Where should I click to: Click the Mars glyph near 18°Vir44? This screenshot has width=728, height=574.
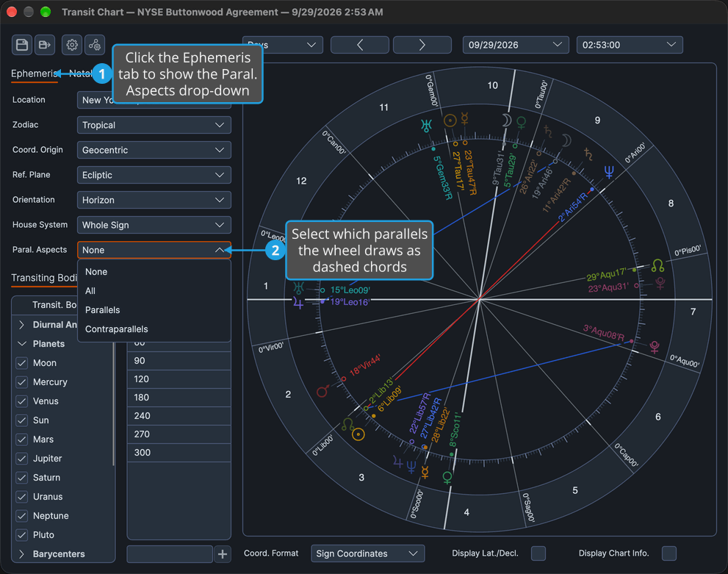click(x=322, y=390)
